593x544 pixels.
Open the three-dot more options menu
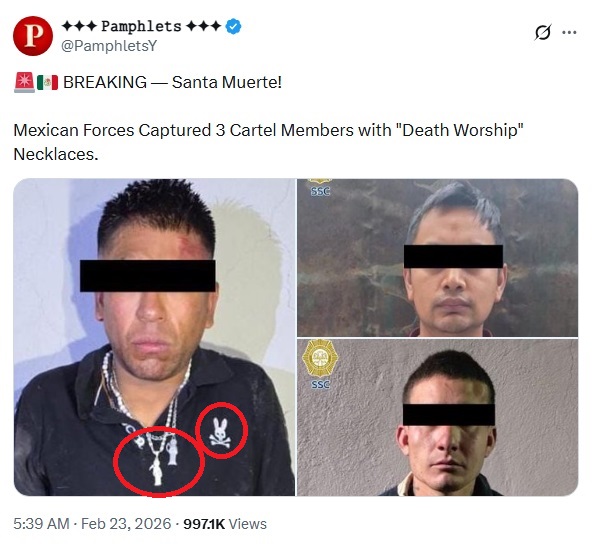click(569, 33)
